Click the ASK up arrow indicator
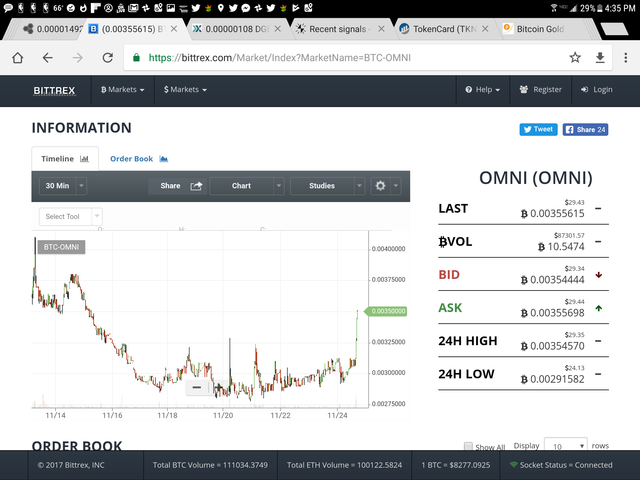The width and height of the screenshot is (640, 480). (x=598, y=308)
